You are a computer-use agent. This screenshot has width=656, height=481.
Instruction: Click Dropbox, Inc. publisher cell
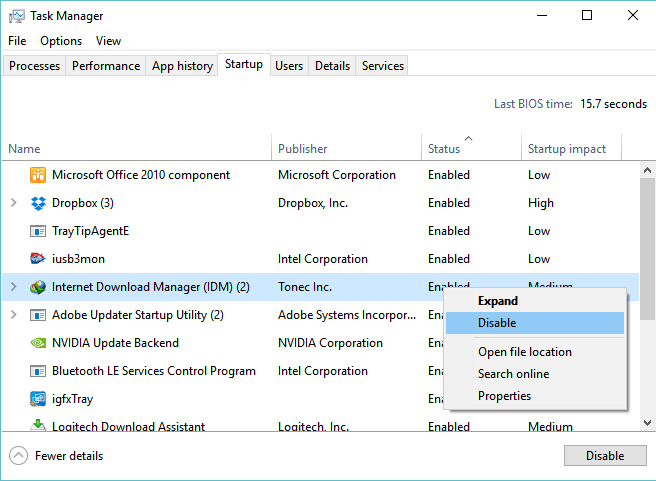coord(313,203)
